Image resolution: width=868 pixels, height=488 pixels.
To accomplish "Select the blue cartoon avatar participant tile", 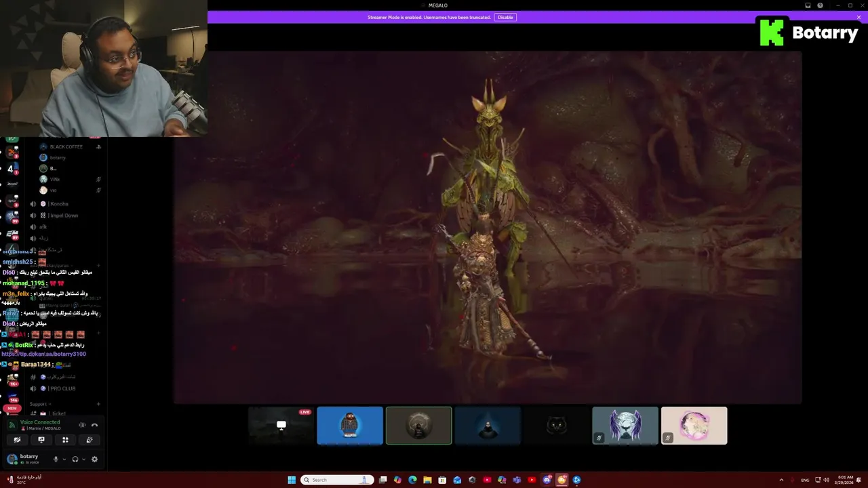I will tap(350, 426).
